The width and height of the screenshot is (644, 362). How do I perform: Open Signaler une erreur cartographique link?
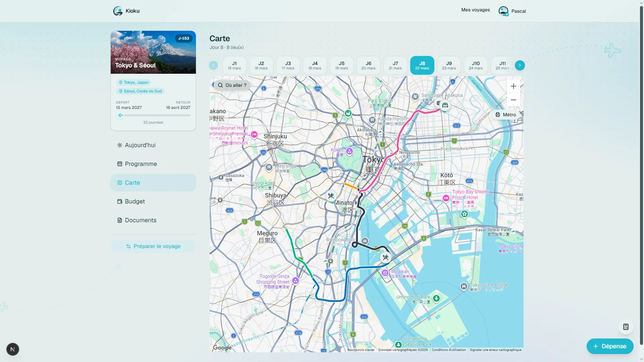(x=495, y=350)
